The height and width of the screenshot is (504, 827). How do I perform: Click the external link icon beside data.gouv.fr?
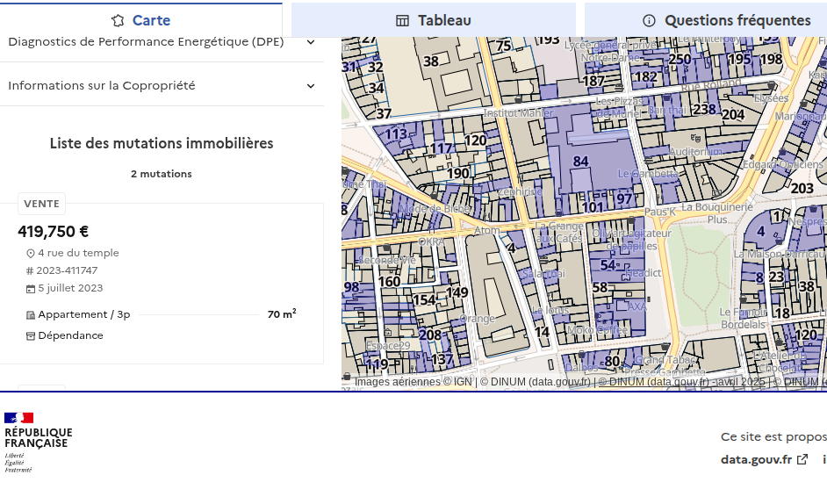click(x=802, y=460)
